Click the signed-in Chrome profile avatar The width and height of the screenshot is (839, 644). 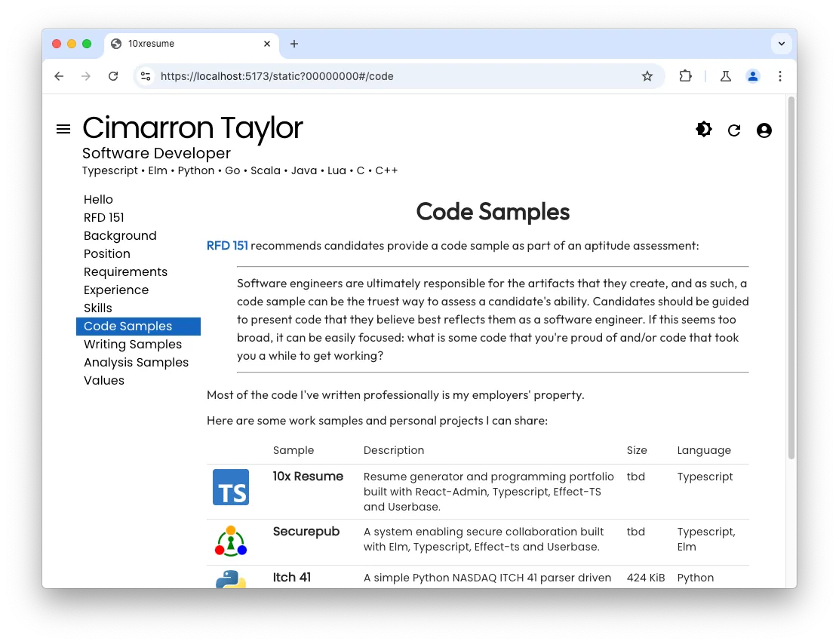pyautogui.click(x=752, y=76)
